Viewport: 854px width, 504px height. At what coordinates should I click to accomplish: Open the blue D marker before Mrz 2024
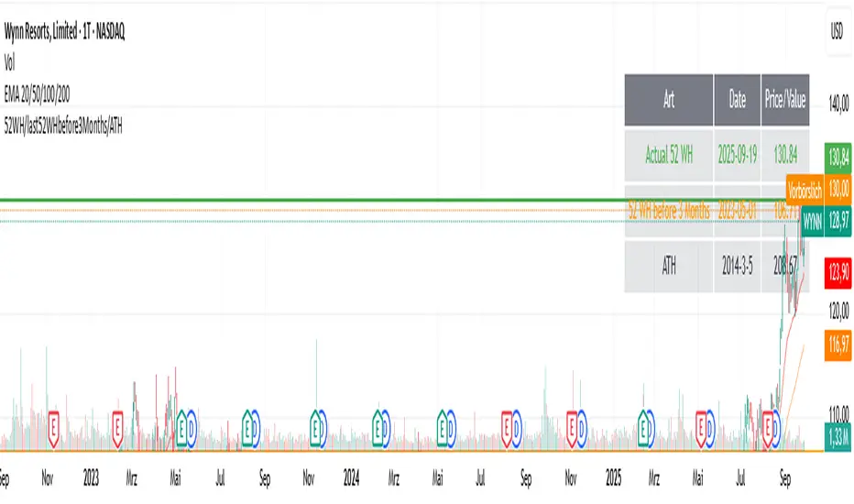(x=386, y=429)
